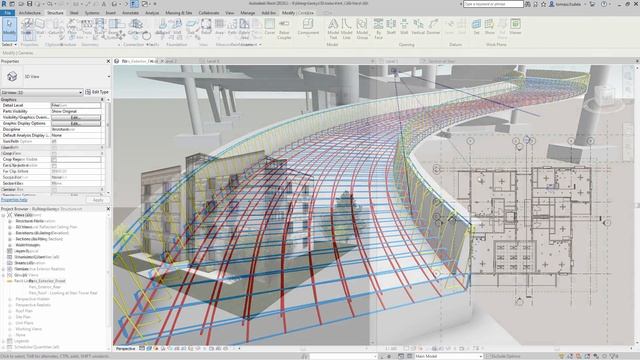Select the Cover reinforcement tool
The image size is (640, 360).
pyautogui.click(x=269, y=27)
